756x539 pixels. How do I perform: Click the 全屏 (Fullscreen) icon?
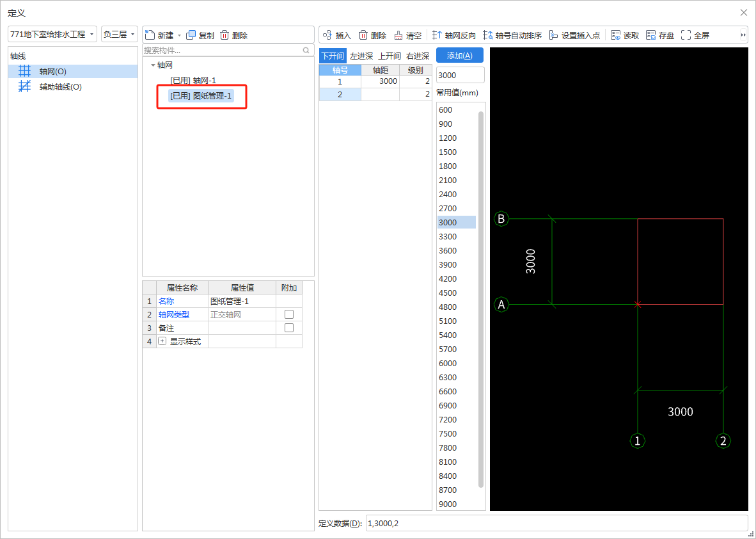[686, 35]
